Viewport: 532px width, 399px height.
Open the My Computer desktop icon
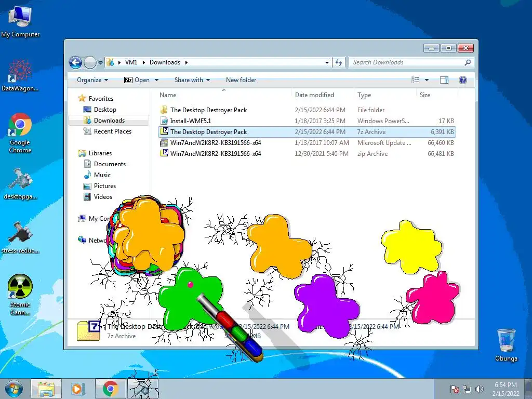point(20,21)
